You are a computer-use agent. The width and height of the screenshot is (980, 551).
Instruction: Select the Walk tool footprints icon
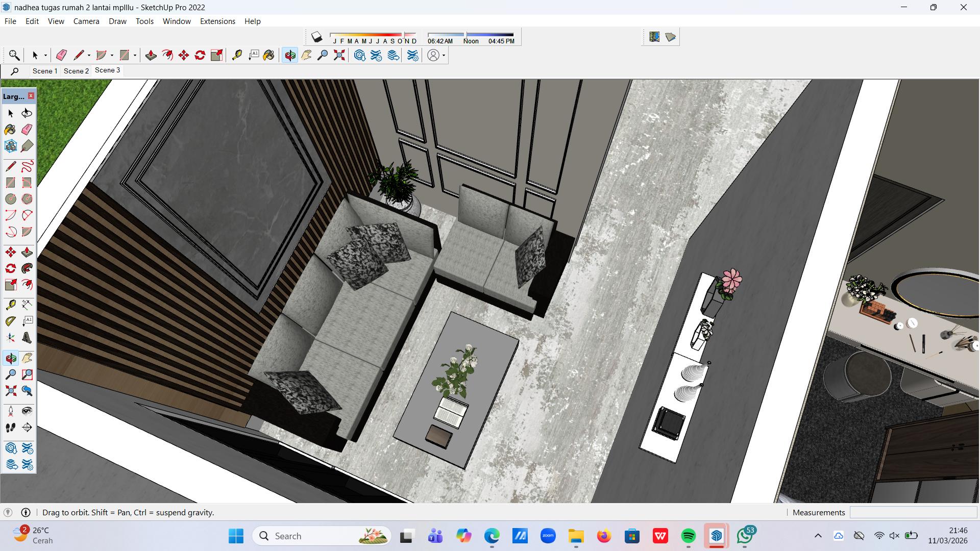tap(11, 428)
